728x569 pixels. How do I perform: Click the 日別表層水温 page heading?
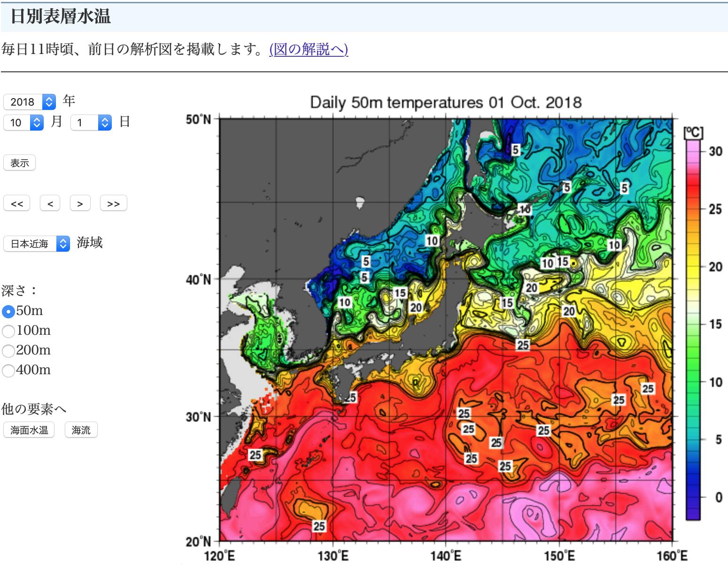coord(61,16)
